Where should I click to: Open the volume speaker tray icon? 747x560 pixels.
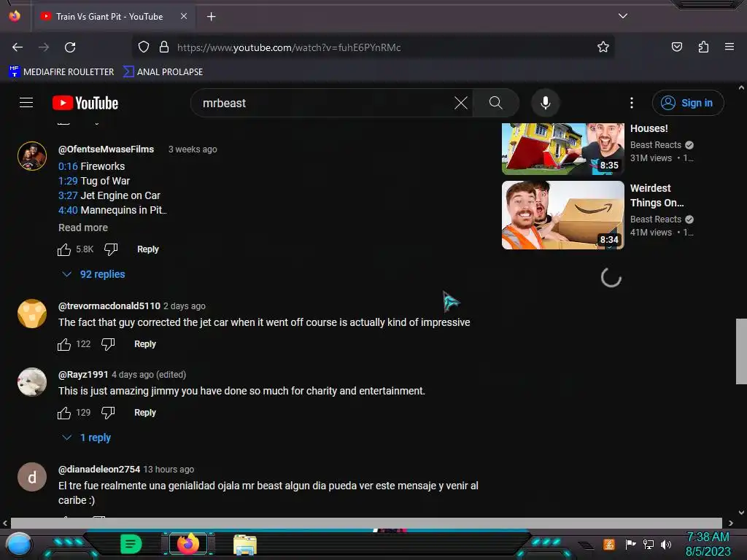[x=666, y=544]
